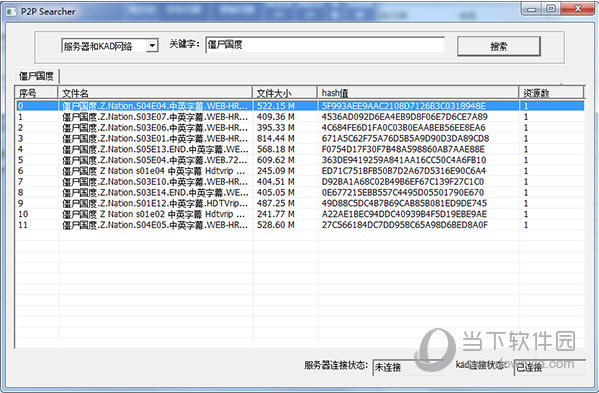Sort by the hash值 column header
This screenshot has width=599, height=393.
418,93
